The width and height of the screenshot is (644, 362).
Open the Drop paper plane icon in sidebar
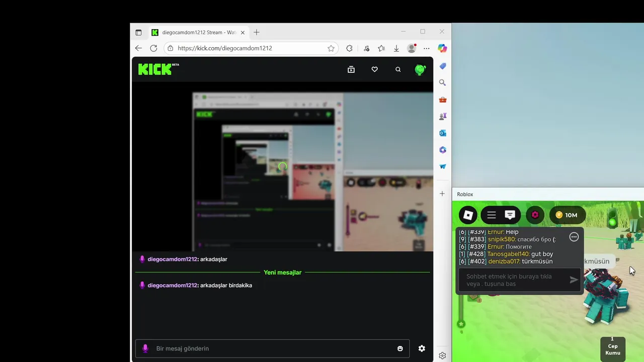pos(443,166)
